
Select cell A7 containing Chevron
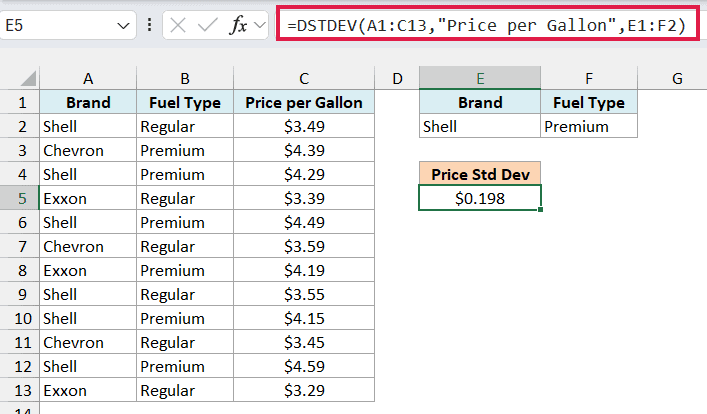tap(88, 246)
